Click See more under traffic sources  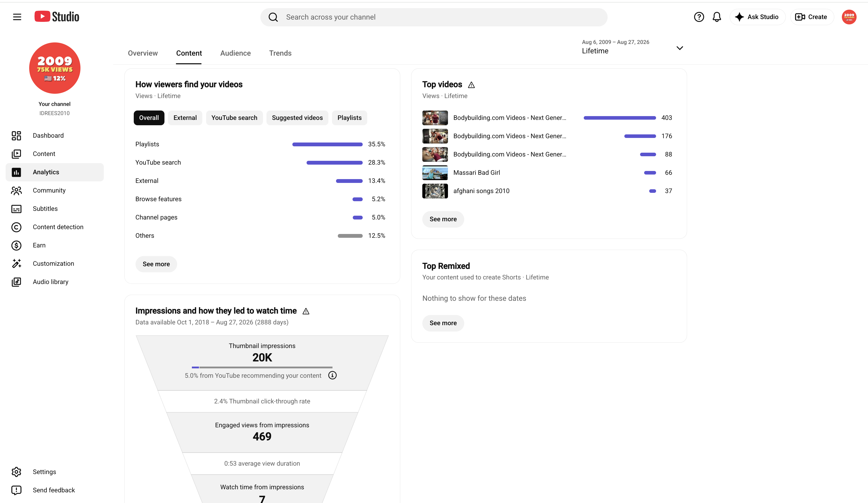point(156,264)
